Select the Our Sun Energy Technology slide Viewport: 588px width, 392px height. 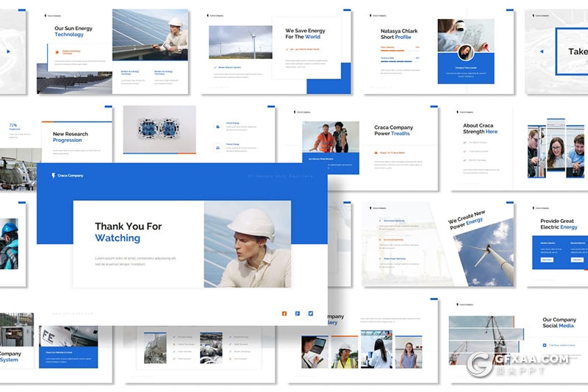pos(112,51)
